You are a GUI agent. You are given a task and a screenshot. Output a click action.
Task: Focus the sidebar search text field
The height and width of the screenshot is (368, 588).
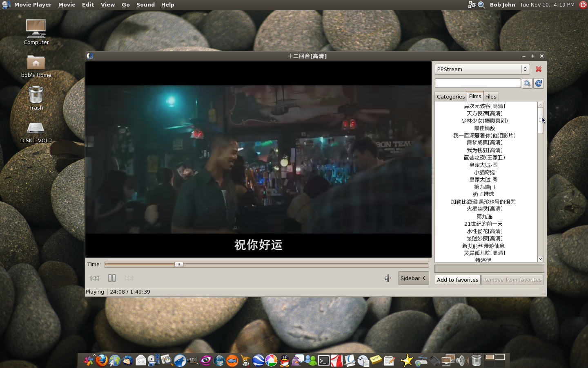(478, 83)
